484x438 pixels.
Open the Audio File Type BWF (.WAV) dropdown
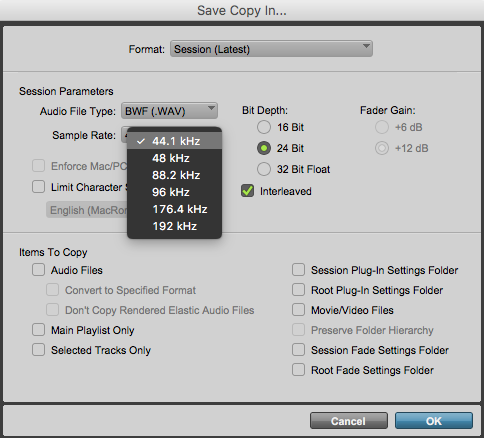point(169,111)
